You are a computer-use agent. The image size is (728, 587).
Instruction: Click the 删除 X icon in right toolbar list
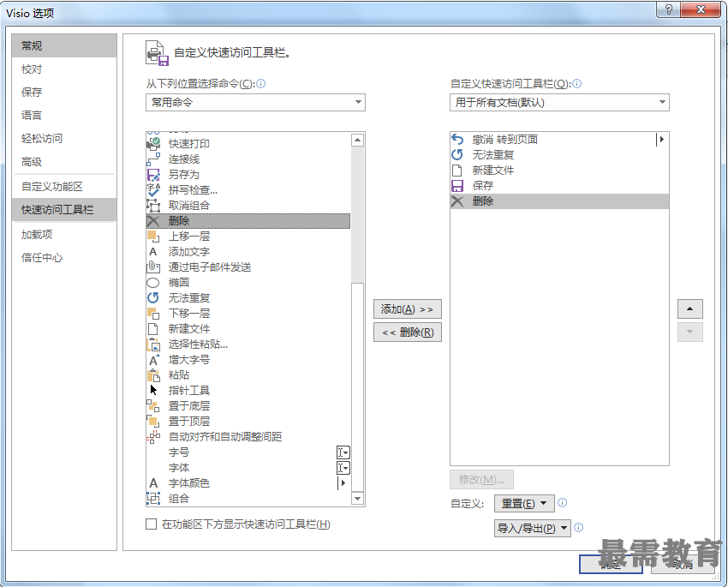click(x=457, y=201)
